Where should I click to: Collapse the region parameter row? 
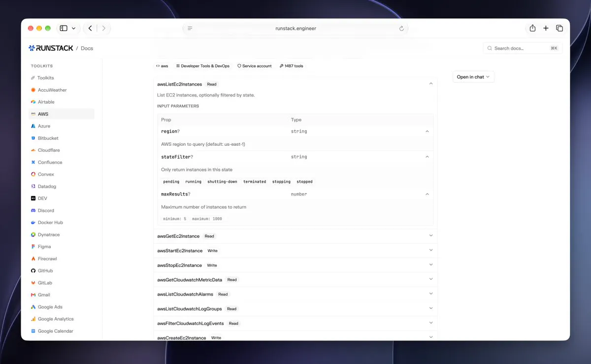427,132
